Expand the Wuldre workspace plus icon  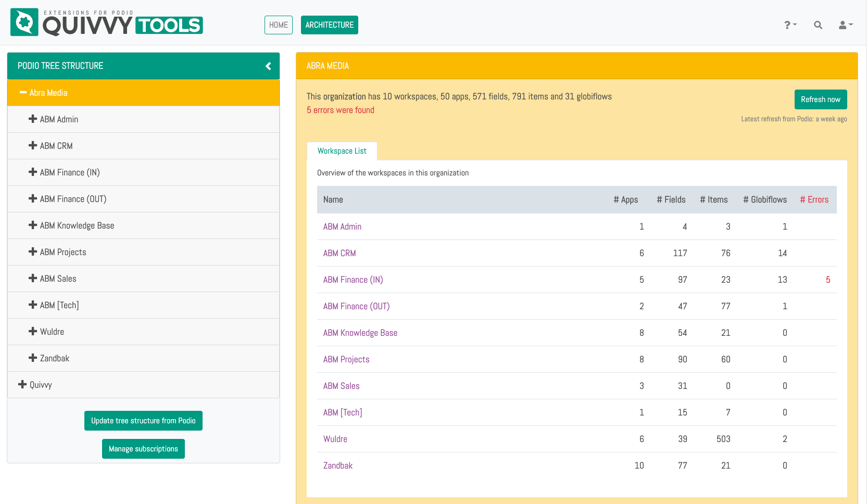(x=33, y=332)
